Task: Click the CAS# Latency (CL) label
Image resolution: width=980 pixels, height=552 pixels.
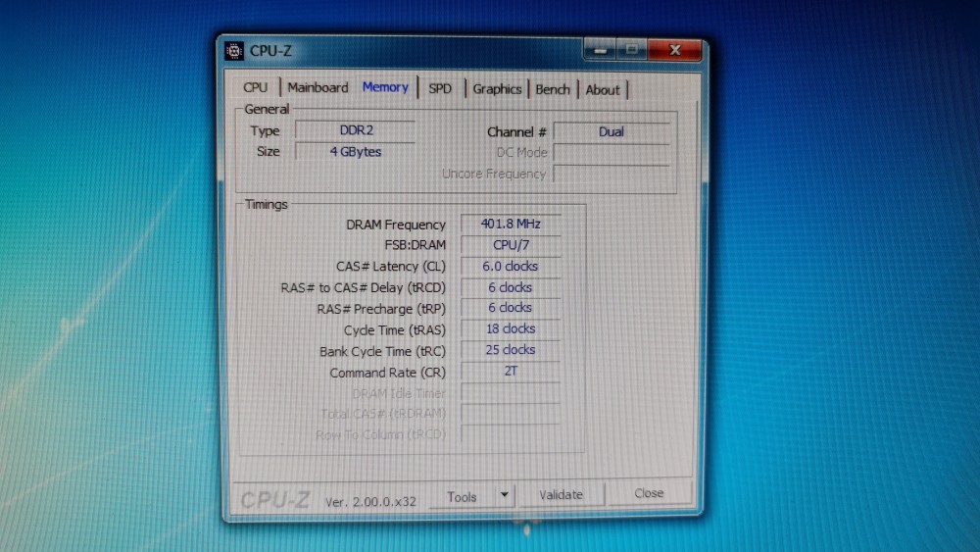Action: coord(391,267)
